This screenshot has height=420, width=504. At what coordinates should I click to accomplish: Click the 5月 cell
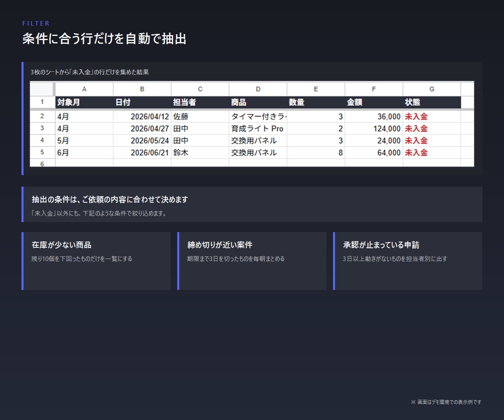coord(84,140)
